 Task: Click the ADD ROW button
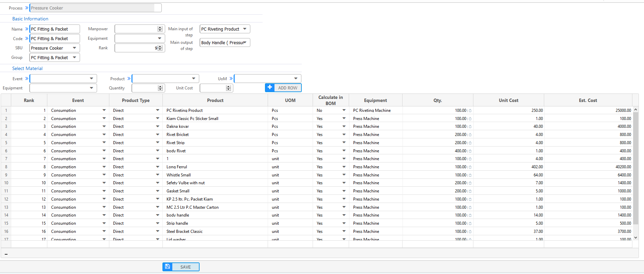(x=283, y=88)
